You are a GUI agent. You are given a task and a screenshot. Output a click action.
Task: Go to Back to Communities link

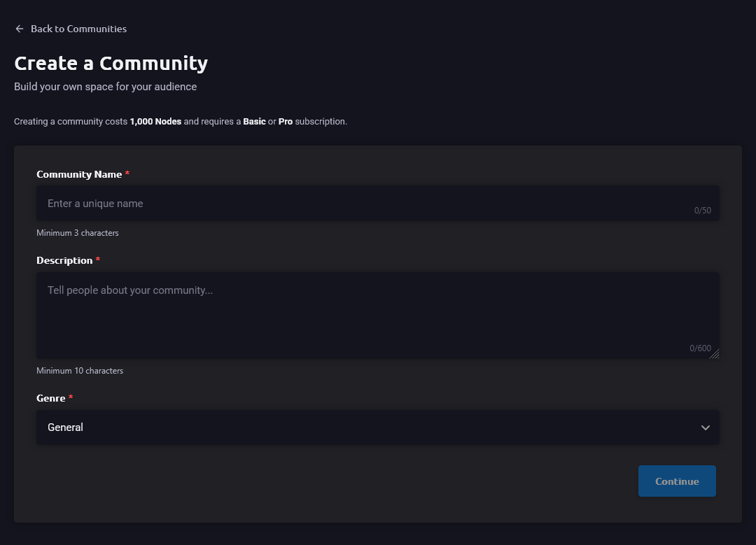coord(71,29)
